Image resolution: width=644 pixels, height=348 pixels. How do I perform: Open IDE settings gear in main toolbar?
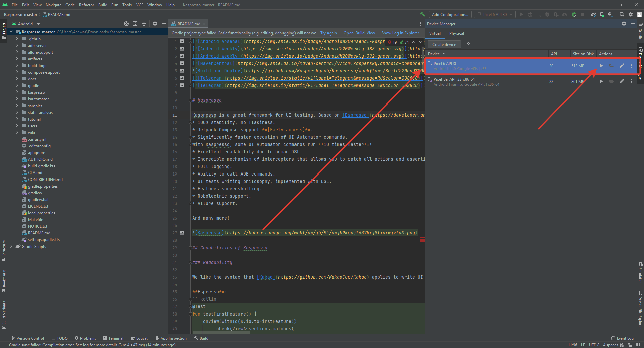pyautogui.click(x=631, y=14)
